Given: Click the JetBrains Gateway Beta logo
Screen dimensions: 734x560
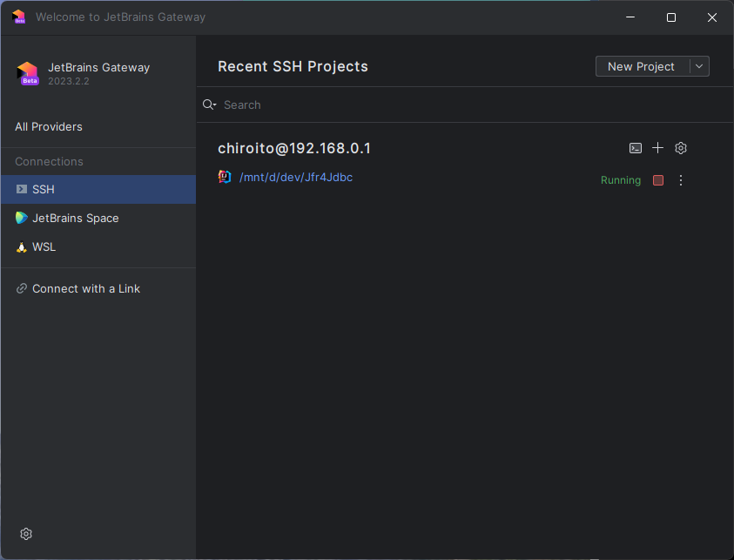Looking at the screenshot, I should point(28,73).
